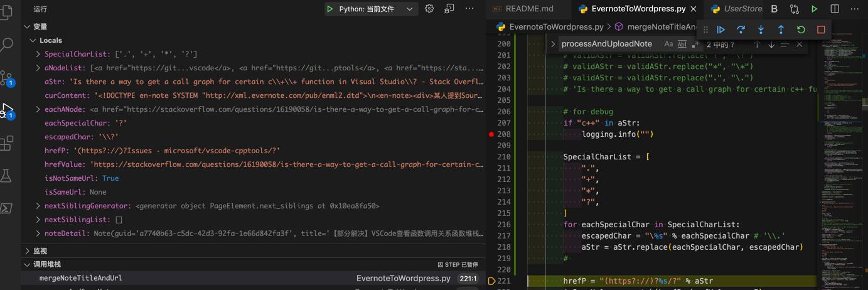Go to previous find match

[x=758, y=45]
